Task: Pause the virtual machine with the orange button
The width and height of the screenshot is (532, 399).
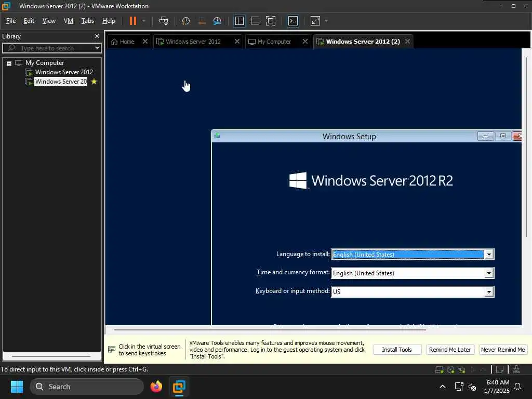Action: click(x=133, y=21)
